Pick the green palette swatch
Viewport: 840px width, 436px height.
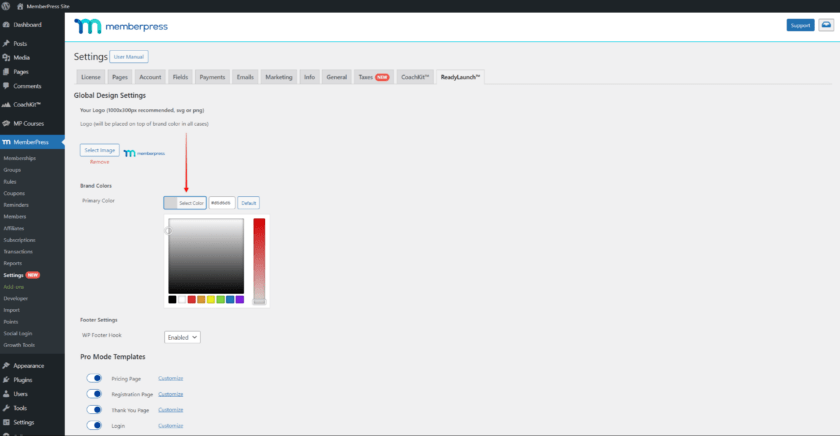220,299
